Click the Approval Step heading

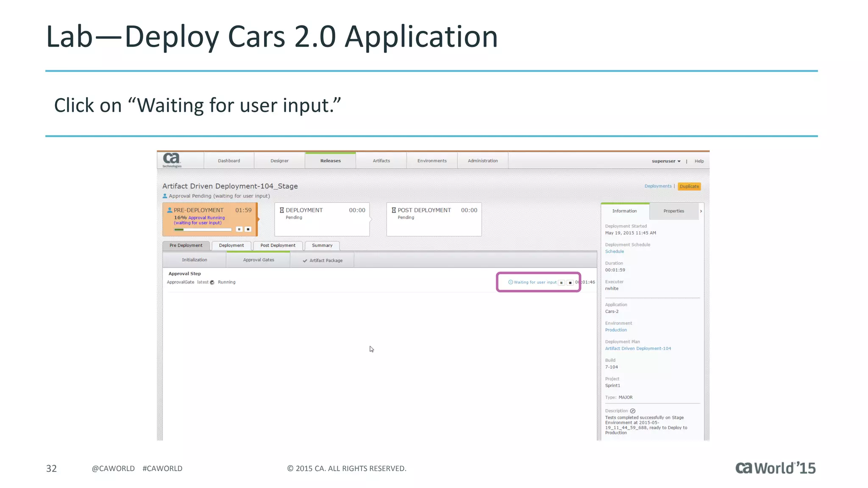click(185, 274)
